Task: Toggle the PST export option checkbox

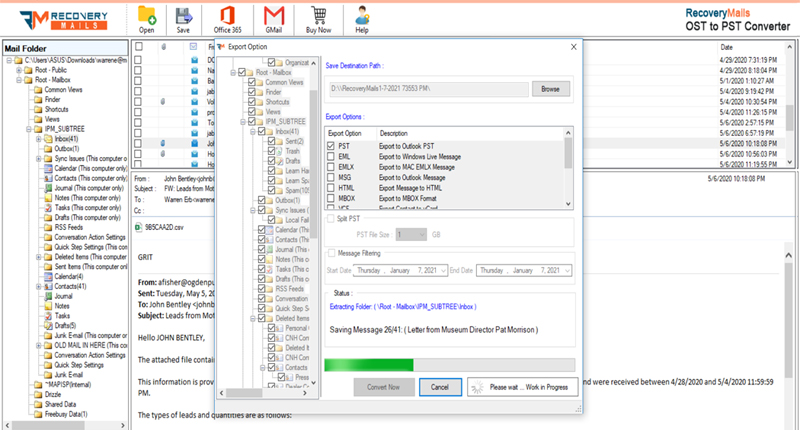Action: point(331,146)
